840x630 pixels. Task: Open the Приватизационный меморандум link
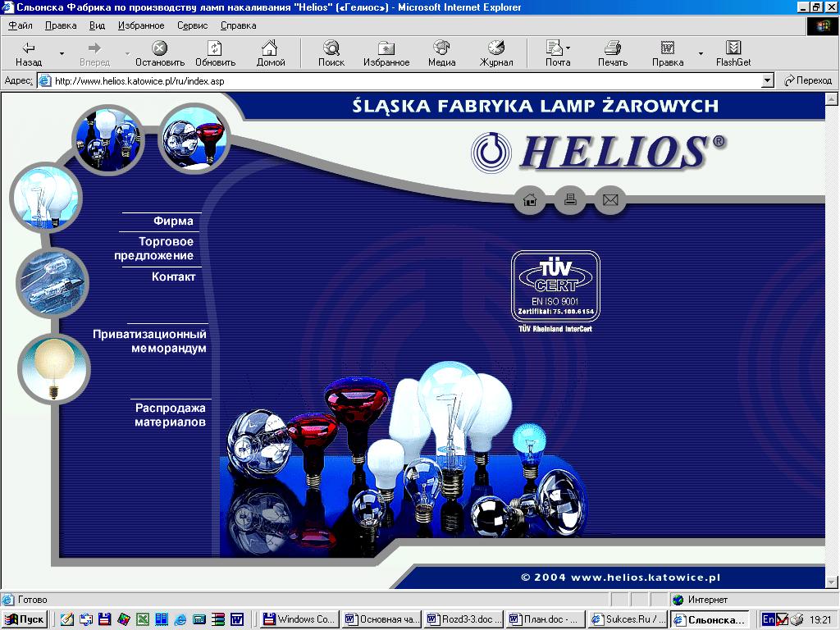click(x=149, y=341)
